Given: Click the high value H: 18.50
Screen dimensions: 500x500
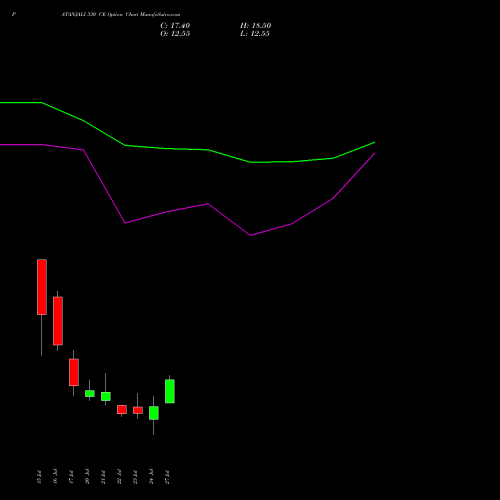Looking at the screenshot, I should coord(255,25).
